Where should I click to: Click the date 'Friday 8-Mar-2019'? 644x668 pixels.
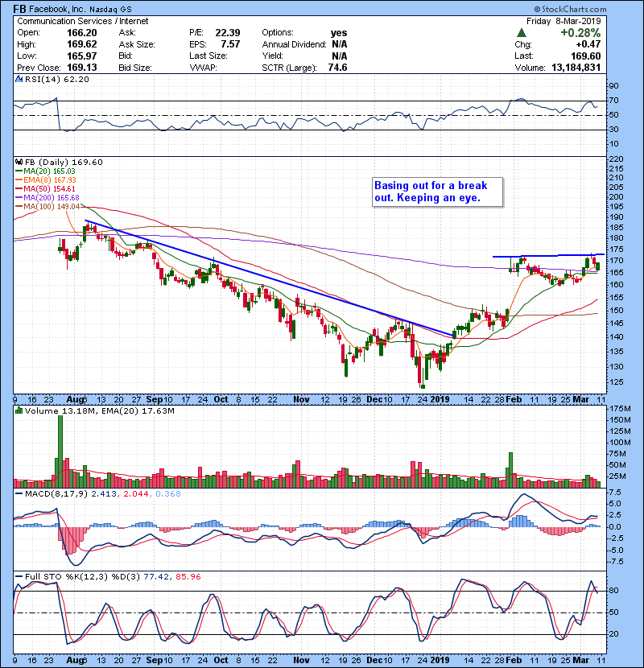coord(563,21)
